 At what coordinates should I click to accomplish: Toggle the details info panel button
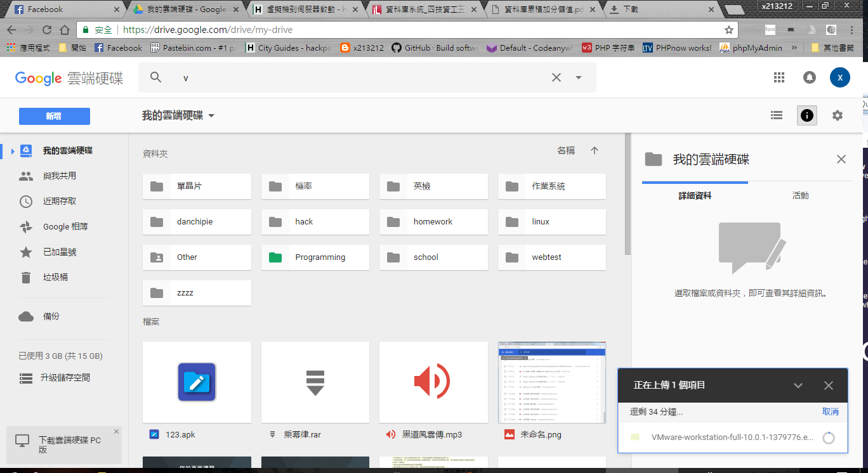(806, 115)
